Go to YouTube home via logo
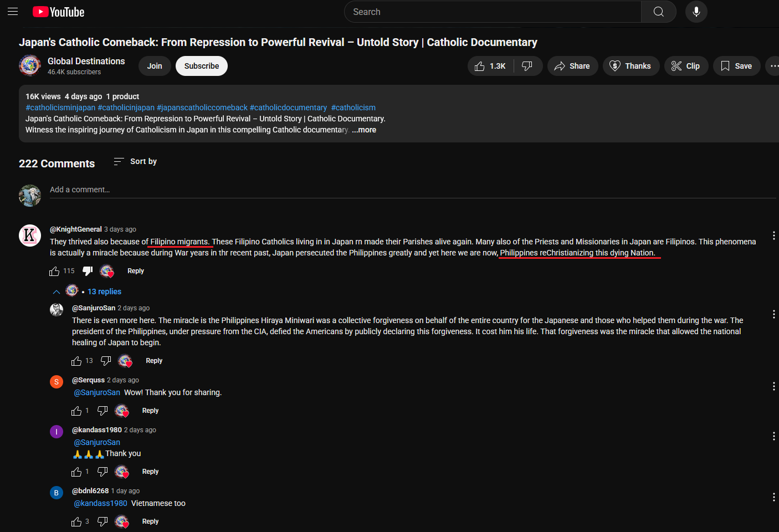Image resolution: width=779 pixels, height=532 pixels. tap(58, 12)
